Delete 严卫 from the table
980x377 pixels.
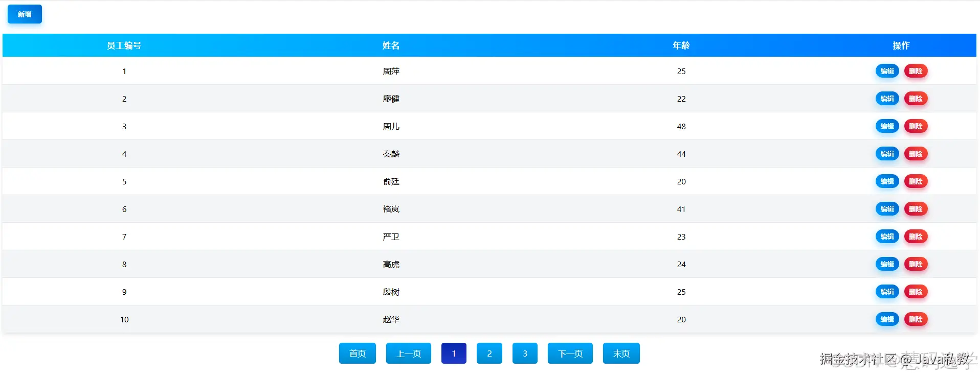(x=916, y=237)
